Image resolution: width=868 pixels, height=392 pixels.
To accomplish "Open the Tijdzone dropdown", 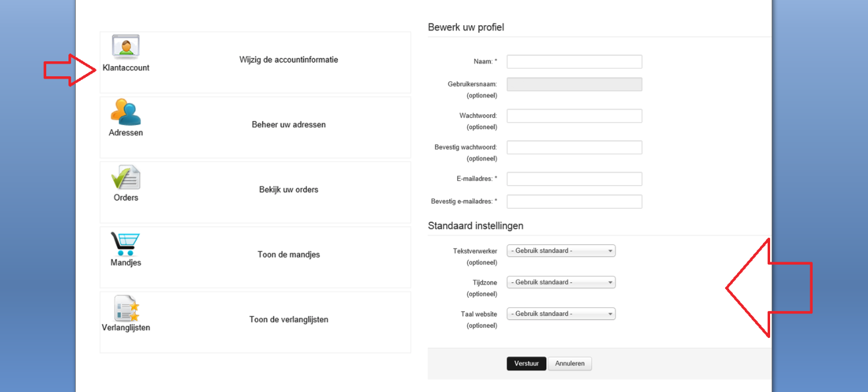I will [x=561, y=282].
